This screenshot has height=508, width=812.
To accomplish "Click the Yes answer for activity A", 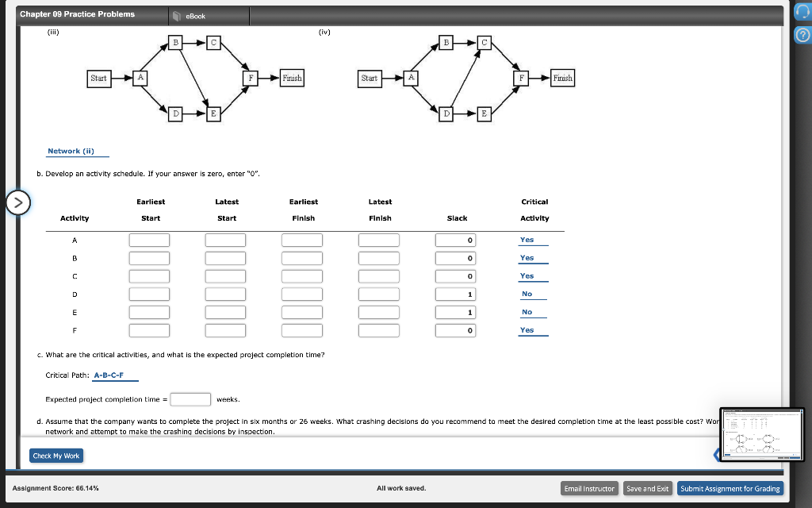I will point(527,239).
